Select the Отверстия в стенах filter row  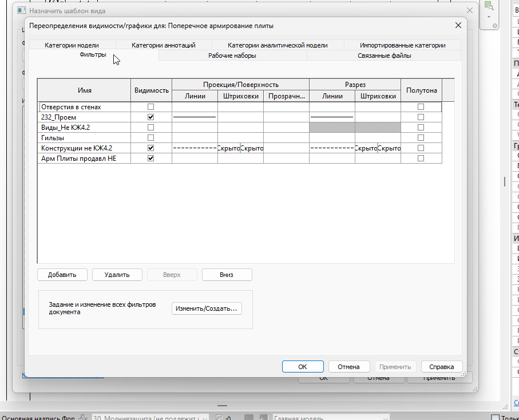coord(240,106)
